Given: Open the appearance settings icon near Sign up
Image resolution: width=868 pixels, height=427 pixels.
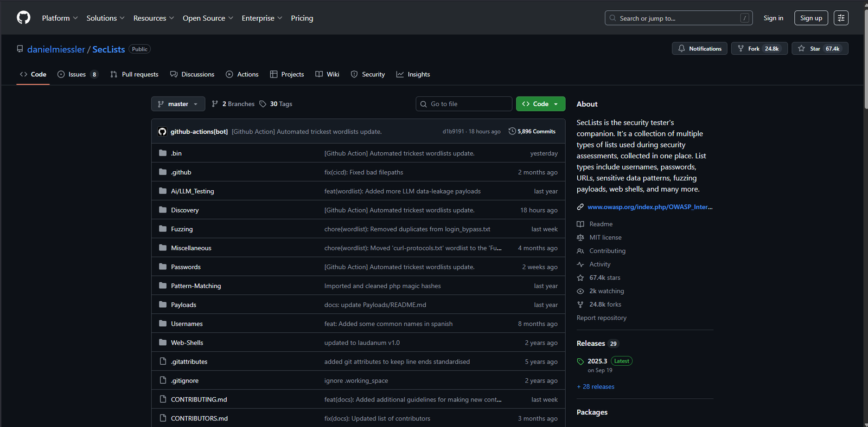Looking at the screenshot, I should click(x=841, y=18).
